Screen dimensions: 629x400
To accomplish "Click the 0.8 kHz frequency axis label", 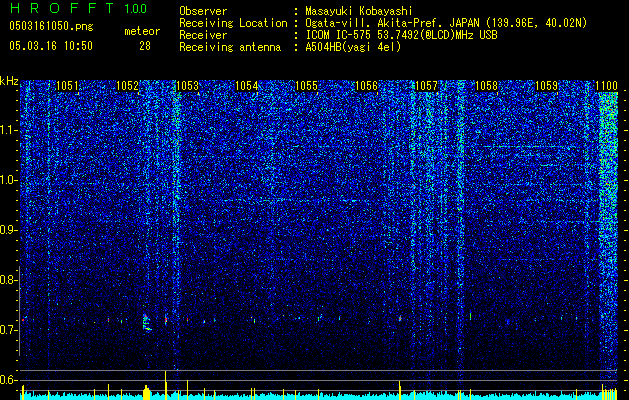I will tap(9, 280).
